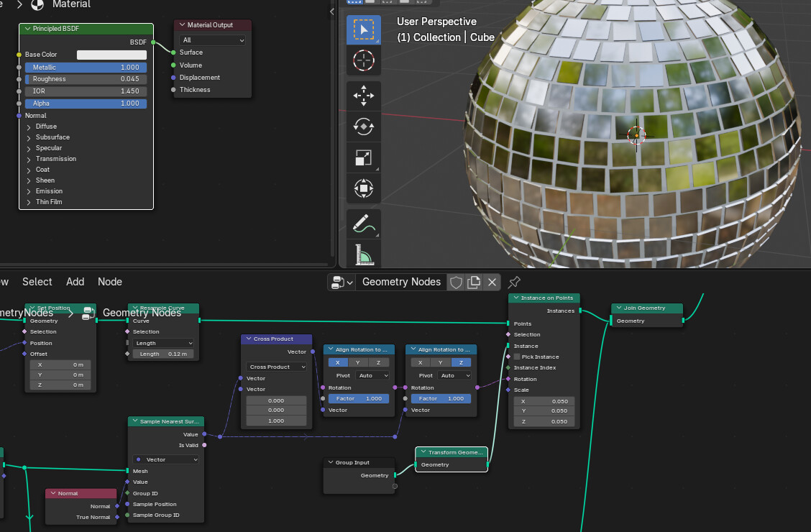Activate the 3D Cursor tool
The width and height of the screenshot is (811, 532).
pos(363,60)
